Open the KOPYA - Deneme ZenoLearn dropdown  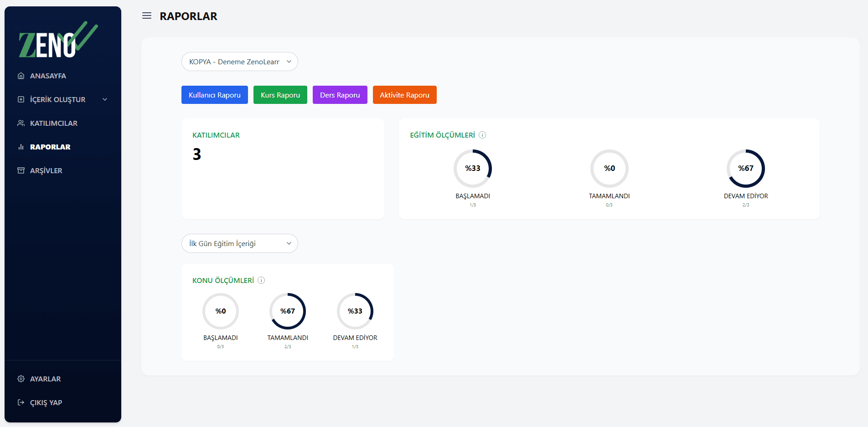239,62
